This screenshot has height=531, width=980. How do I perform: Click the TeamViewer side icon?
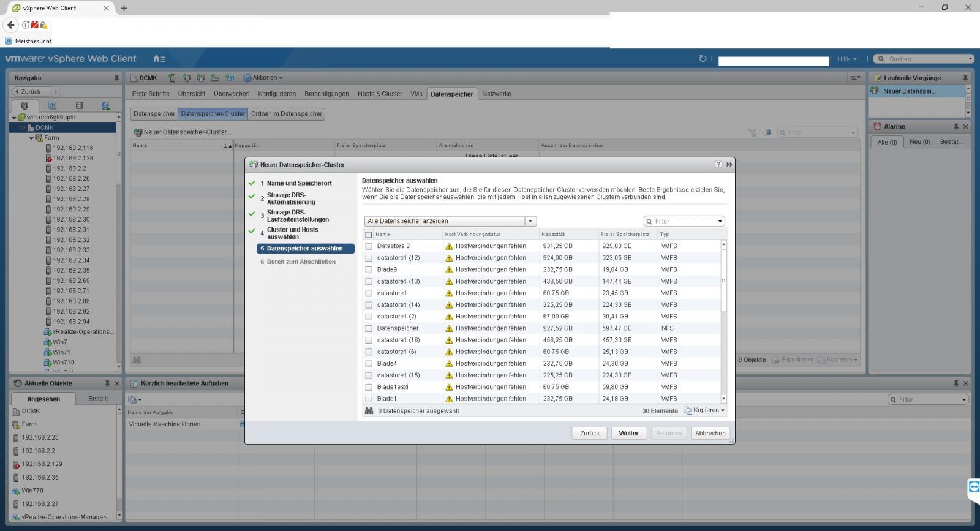click(x=973, y=488)
